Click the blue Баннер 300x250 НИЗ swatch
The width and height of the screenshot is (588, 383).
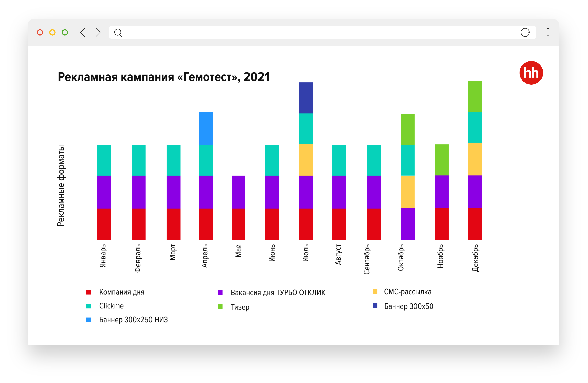pyautogui.click(x=89, y=320)
